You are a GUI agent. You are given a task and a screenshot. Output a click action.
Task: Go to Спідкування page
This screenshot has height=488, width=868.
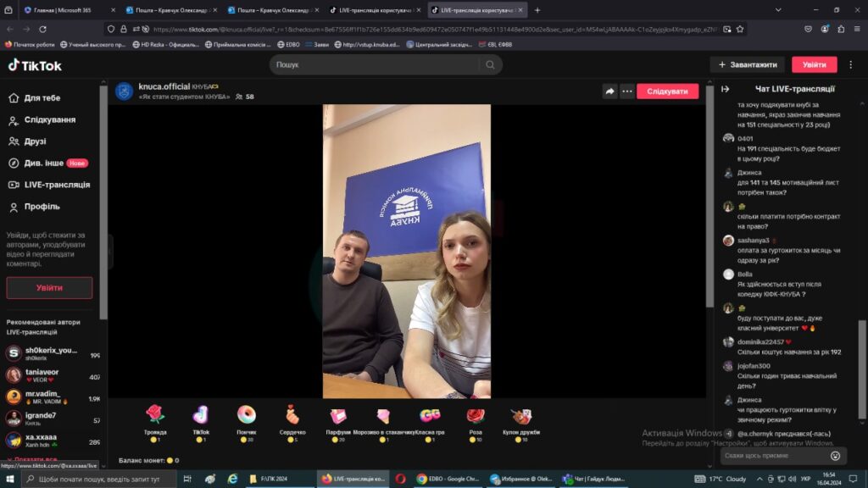(x=42, y=119)
